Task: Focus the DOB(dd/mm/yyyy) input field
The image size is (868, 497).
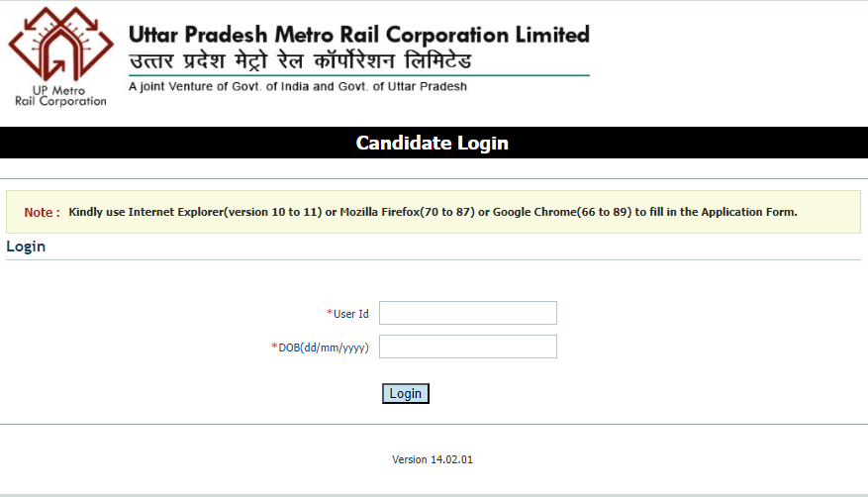Action: pyautogui.click(x=468, y=347)
